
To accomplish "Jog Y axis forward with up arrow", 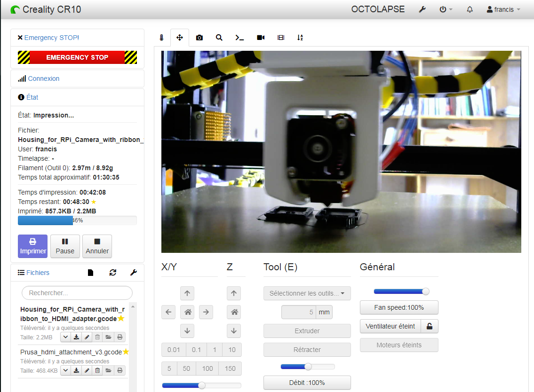I will [187, 293].
